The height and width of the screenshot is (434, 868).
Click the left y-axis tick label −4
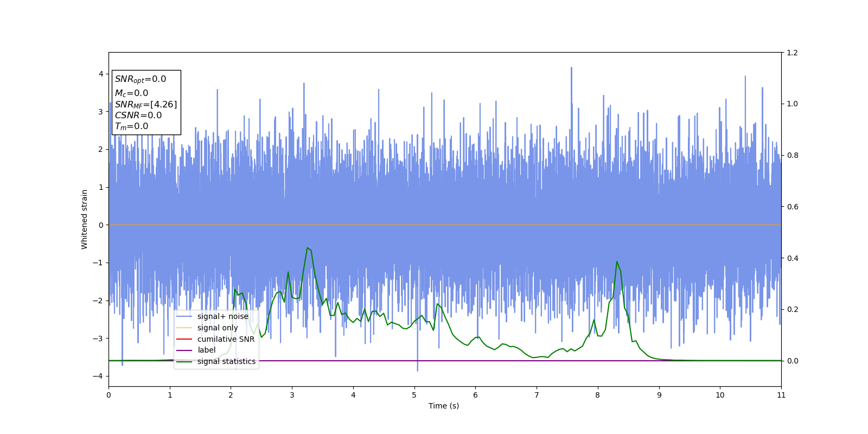point(98,376)
